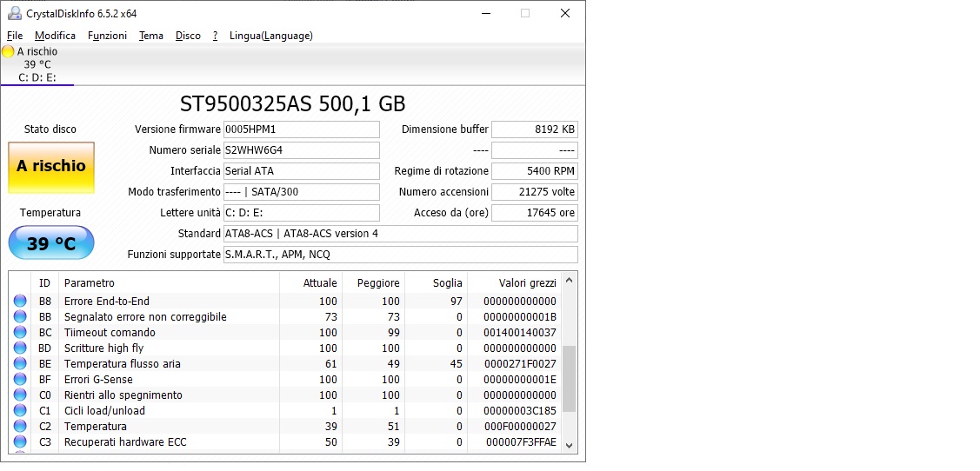The image size is (980, 471).
Task: Click the status orb for row C2 Temperatura
Action: click(20, 426)
